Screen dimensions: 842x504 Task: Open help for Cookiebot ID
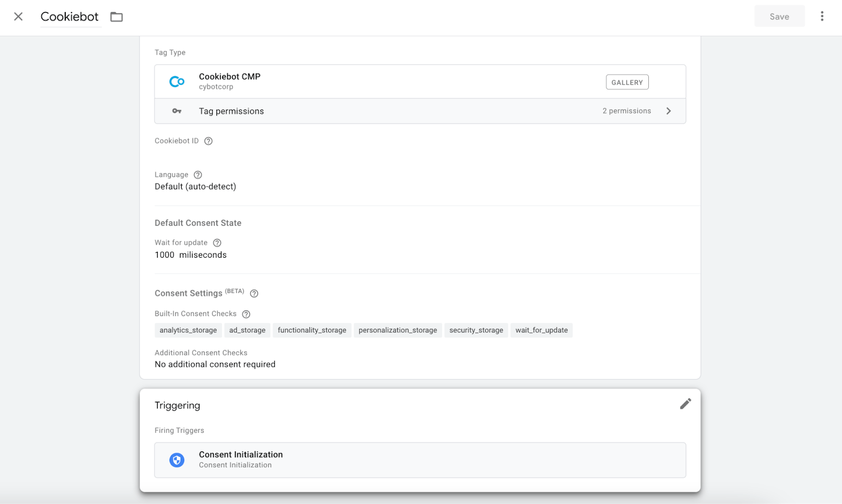pos(208,141)
